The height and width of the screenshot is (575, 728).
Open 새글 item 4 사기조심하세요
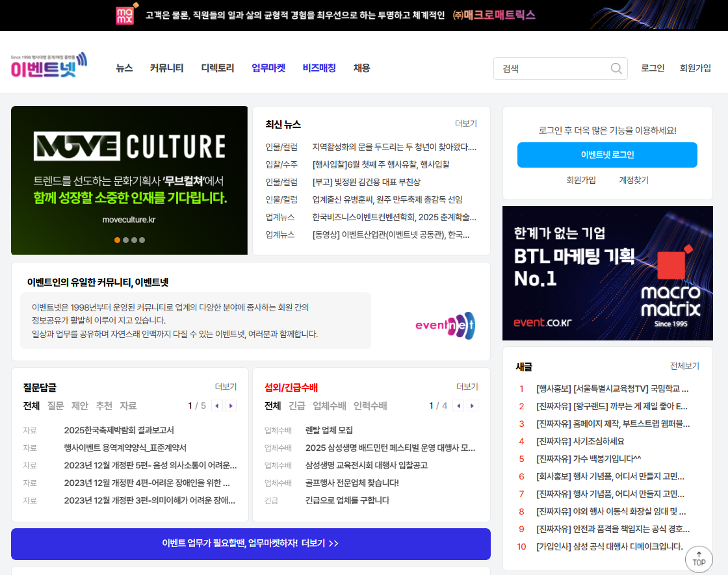pyautogui.click(x=580, y=441)
